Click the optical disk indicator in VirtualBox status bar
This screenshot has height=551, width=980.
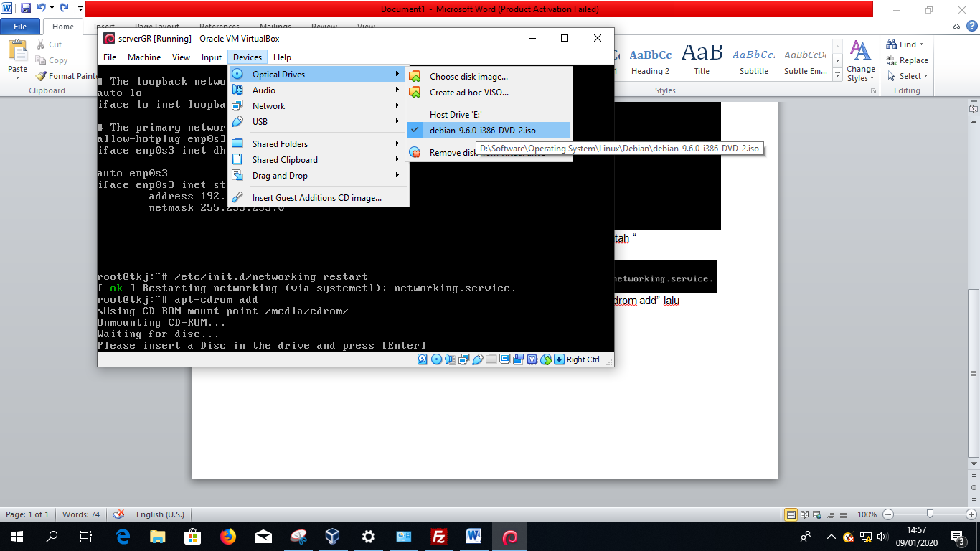pyautogui.click(x=436, y=359)
